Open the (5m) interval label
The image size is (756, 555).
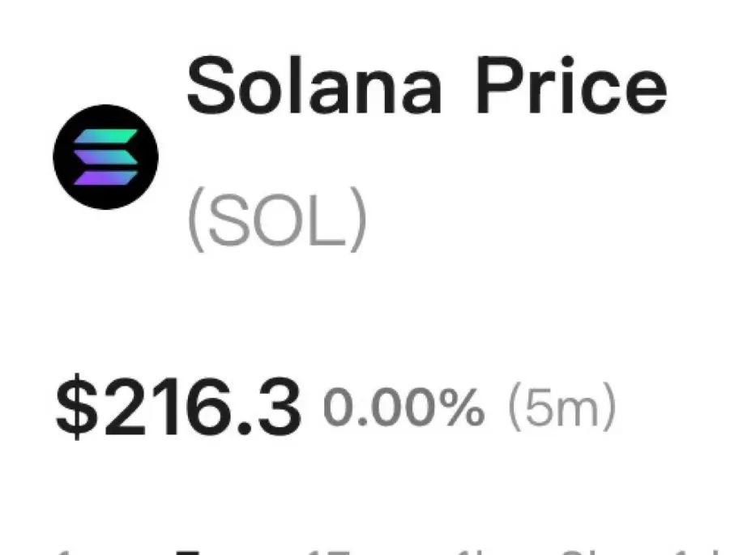[562, 408]
